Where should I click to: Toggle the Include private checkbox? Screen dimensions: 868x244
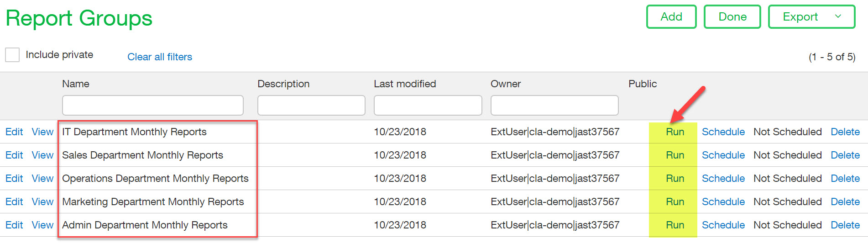(12, 55)
